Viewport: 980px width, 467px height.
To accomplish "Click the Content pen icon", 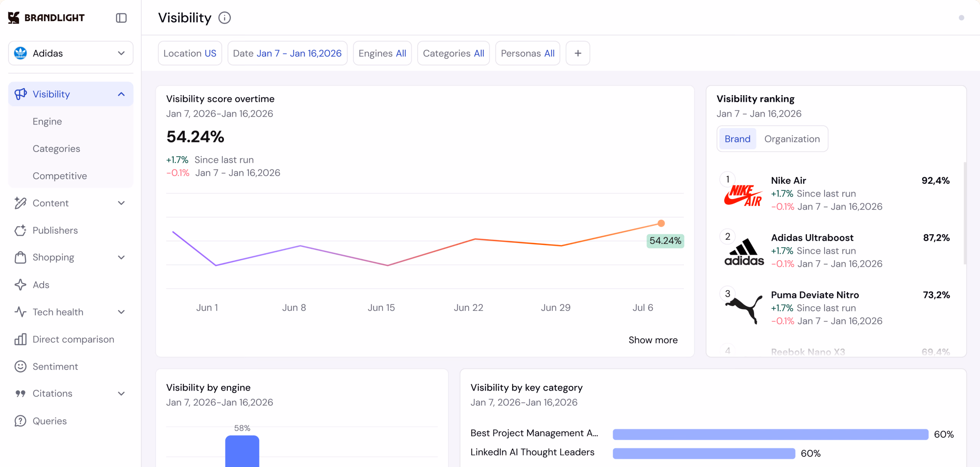I will point(20,203).
